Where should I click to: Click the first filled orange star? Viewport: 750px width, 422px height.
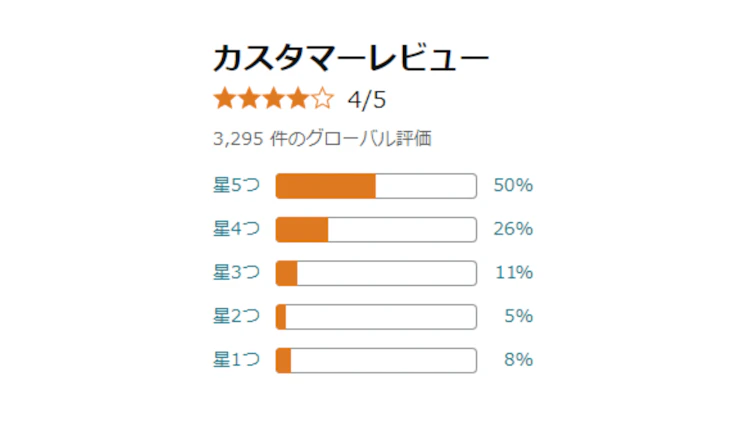pos(225,99)
